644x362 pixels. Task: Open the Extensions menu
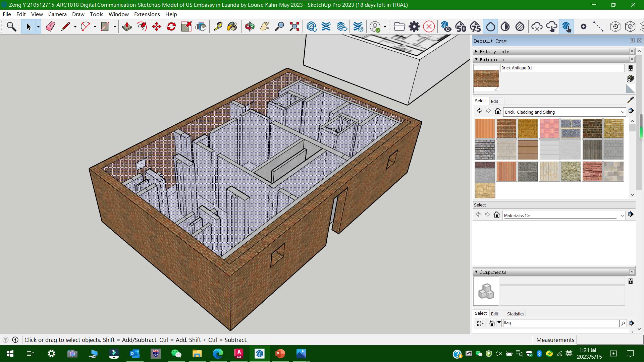(x=147, y=14)
